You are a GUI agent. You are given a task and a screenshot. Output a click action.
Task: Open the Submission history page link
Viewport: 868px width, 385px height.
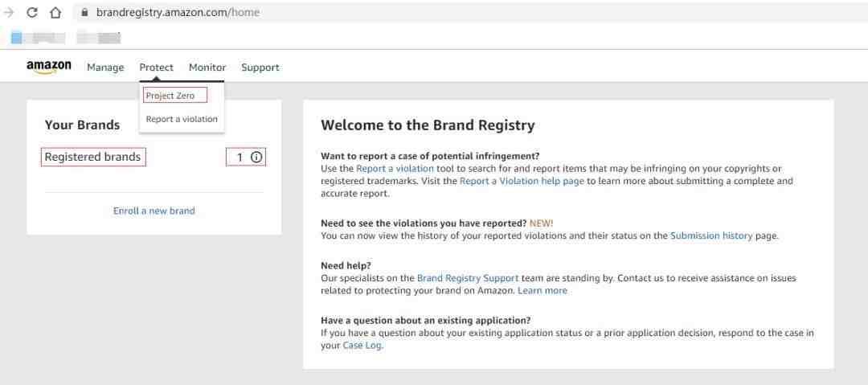711,236
